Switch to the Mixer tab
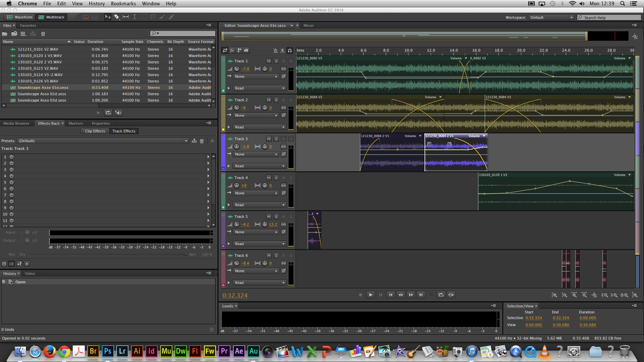 (x=308, y=25)
